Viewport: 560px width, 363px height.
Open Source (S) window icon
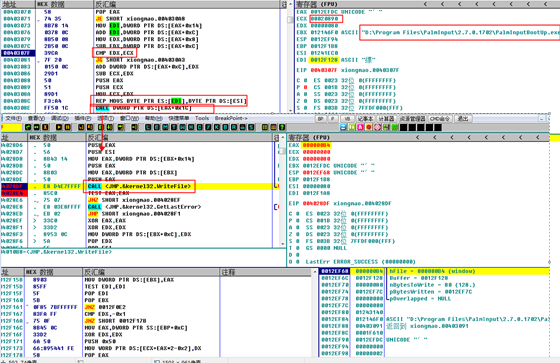pos(251,127)
